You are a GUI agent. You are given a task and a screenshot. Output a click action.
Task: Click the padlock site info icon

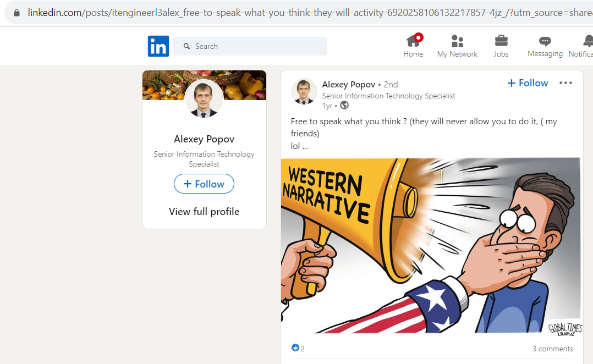point(17,13)
